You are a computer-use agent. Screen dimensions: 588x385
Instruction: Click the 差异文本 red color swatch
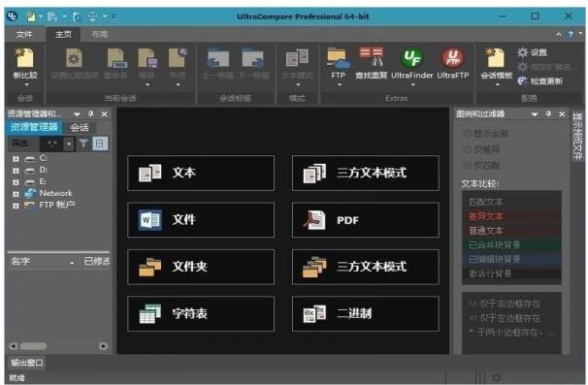512,216
